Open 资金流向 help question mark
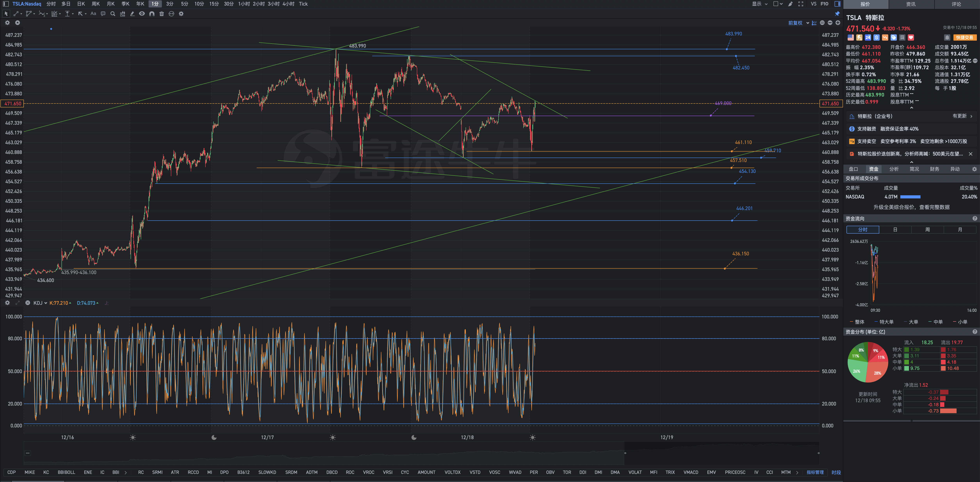This screenshot has height=482, width=980. (x=975, y=219)
